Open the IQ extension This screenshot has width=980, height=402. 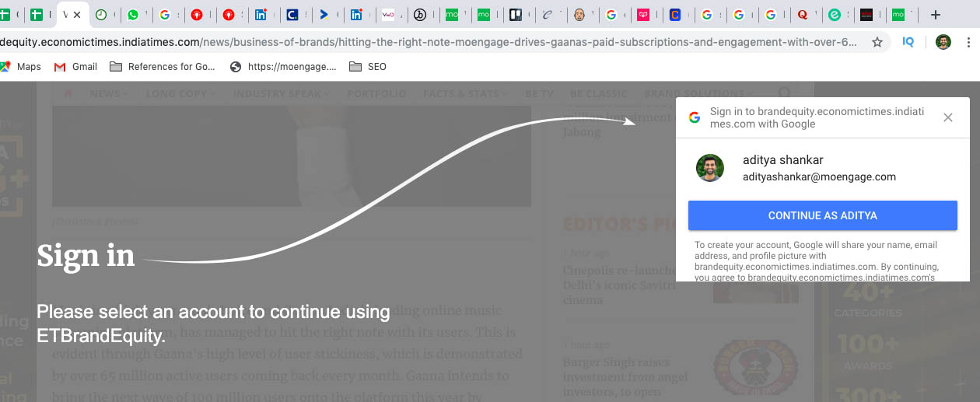tap(908, 42)
